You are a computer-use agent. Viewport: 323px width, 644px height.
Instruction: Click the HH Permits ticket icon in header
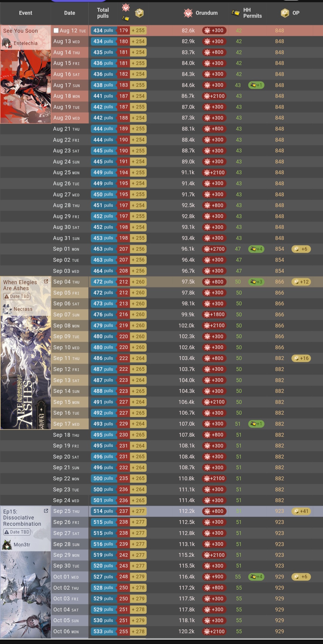(236, 13)
